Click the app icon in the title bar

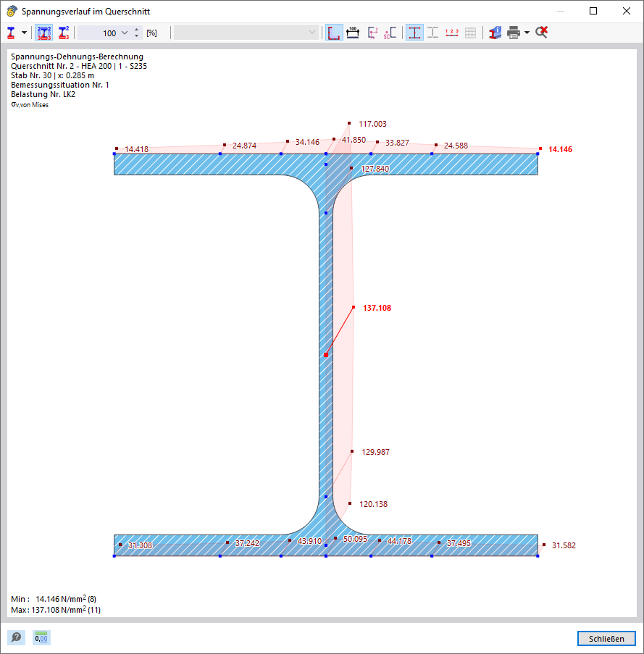[x=12, y=12]
